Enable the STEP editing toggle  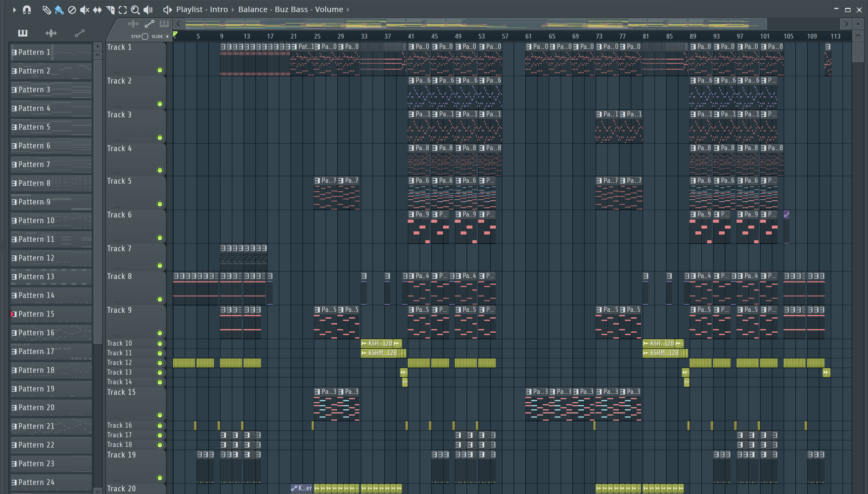[145, 36]
